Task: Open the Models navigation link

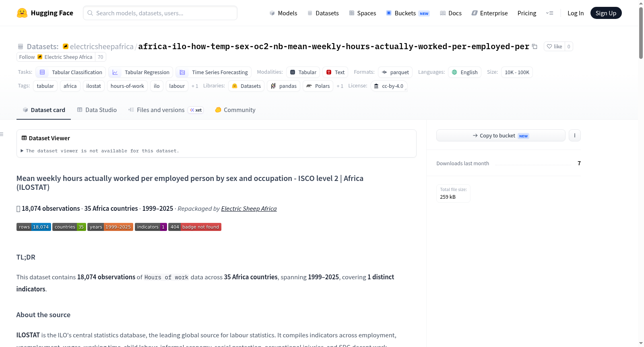Action: click(283, 13)
